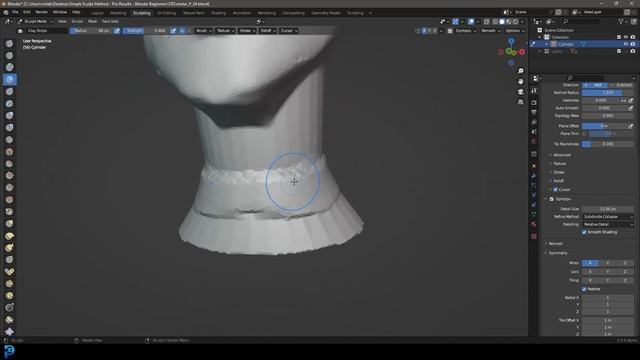Image resolution: width=640 pixels, height=360 pixels.
Task: Open the Active Tool properties tab icon
Action: tap(534, 91)
